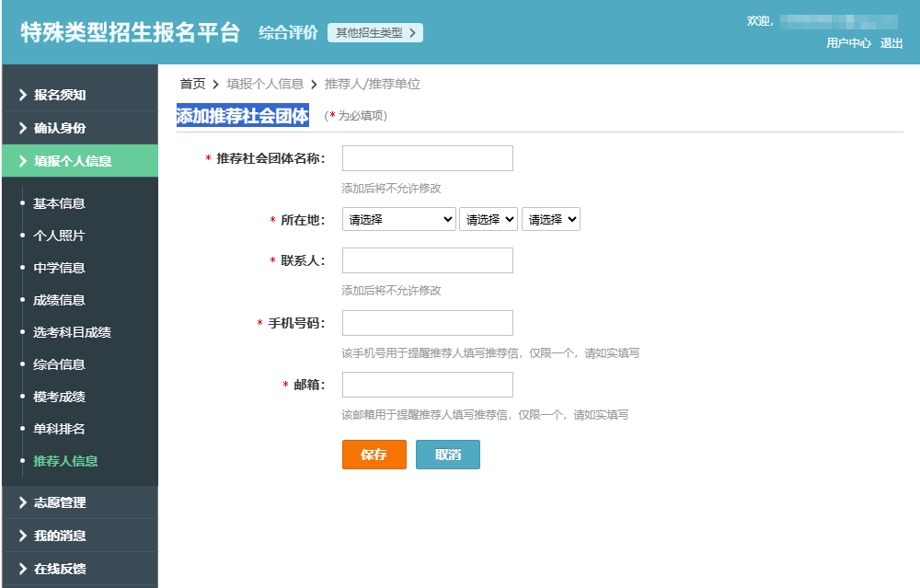Open the middle city 请选择 dropdown
The width and height of the screenshot is (920, 588).
click(489, 219)
